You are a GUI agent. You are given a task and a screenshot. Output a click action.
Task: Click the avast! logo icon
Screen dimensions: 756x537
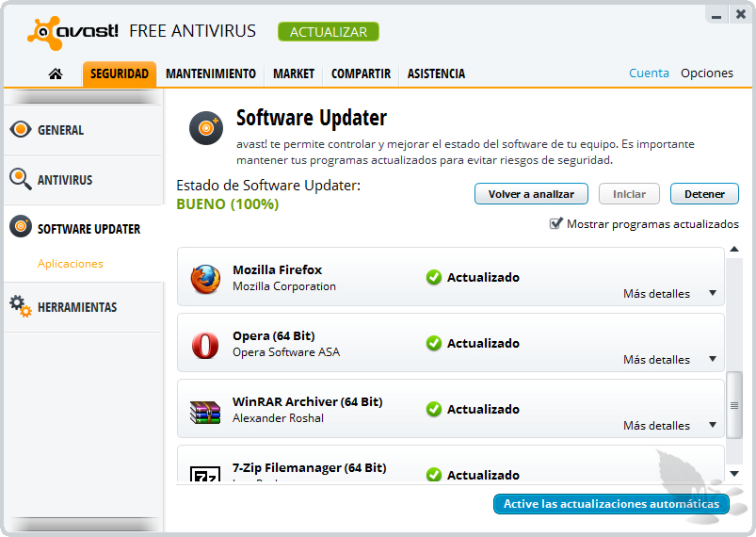coord(44,33)
